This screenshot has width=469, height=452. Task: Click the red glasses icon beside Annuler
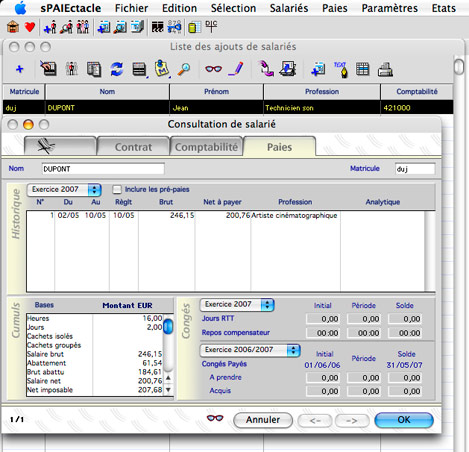point(215,418)
